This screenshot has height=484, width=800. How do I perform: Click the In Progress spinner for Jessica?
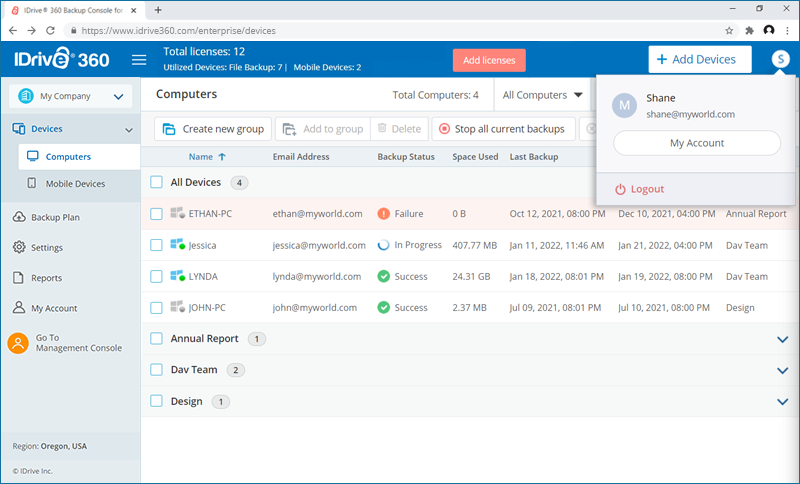tap(383, 245)
